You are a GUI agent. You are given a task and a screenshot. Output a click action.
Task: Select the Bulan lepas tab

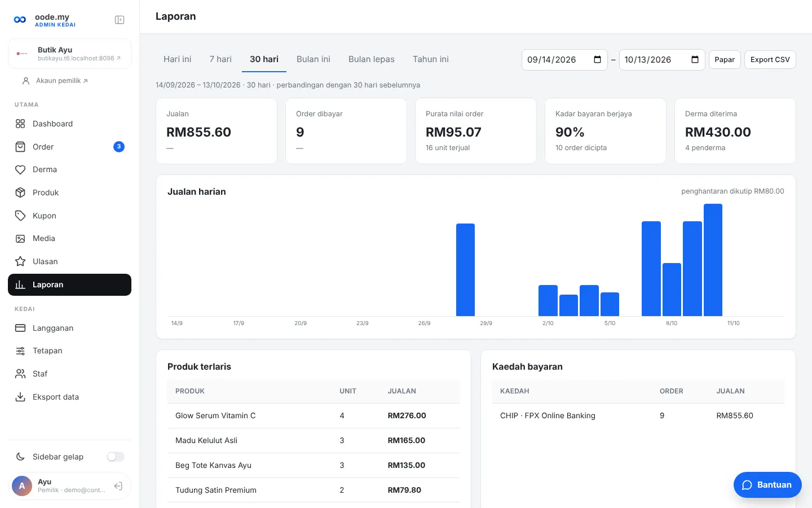point(372,59)
